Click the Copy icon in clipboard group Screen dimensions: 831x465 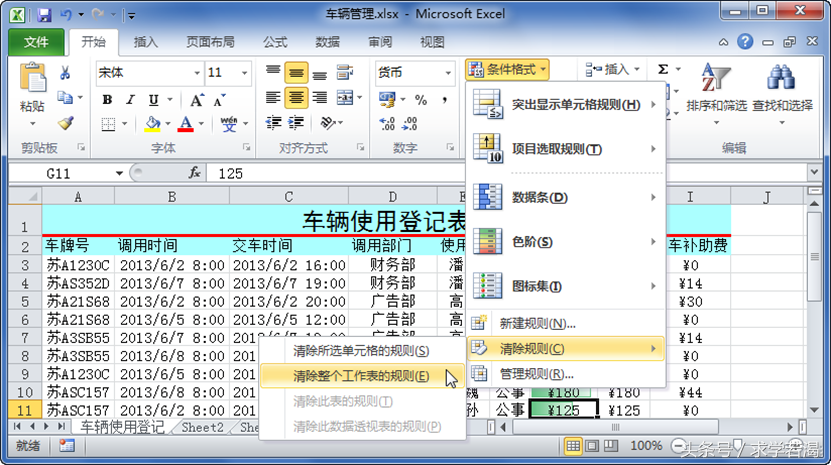click(65, 98)
